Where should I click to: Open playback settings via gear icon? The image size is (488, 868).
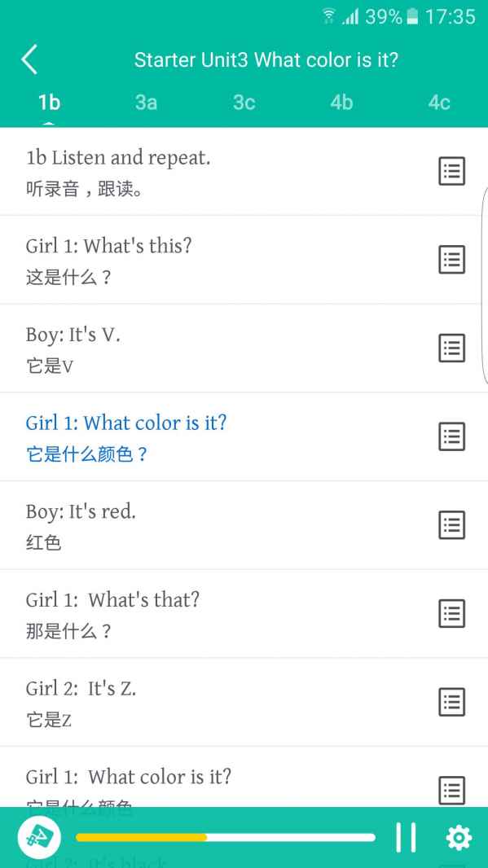pyautogui.click(x=458, y=837)
